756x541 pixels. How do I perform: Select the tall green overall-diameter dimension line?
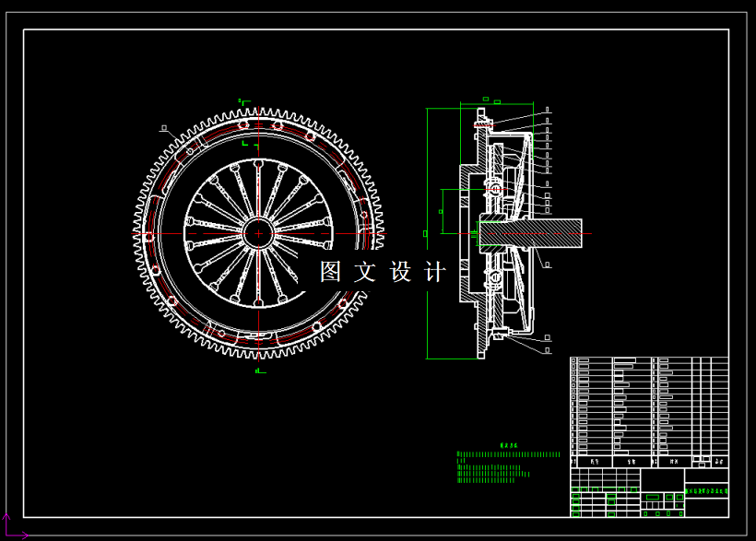coord(427,234)
